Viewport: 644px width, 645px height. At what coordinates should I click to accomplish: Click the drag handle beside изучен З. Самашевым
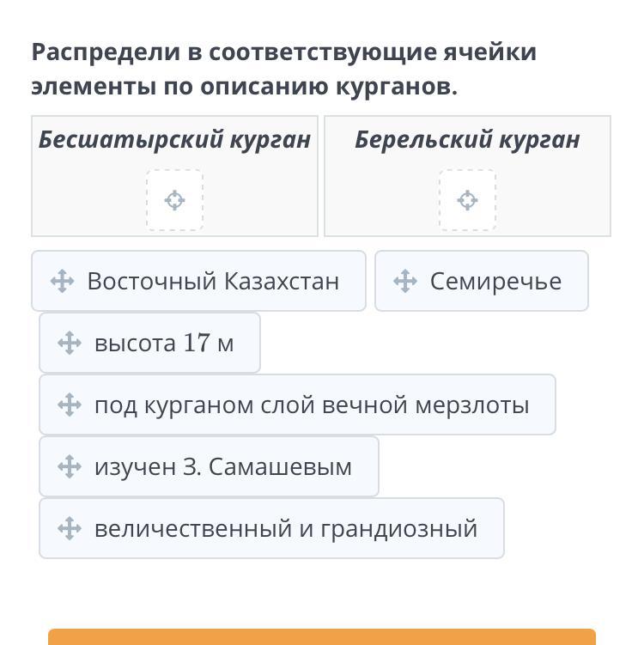(x=70, y=466)
